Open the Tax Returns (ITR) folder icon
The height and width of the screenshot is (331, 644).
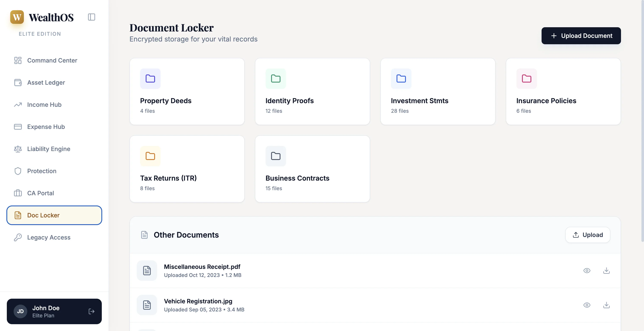[150, 156]
